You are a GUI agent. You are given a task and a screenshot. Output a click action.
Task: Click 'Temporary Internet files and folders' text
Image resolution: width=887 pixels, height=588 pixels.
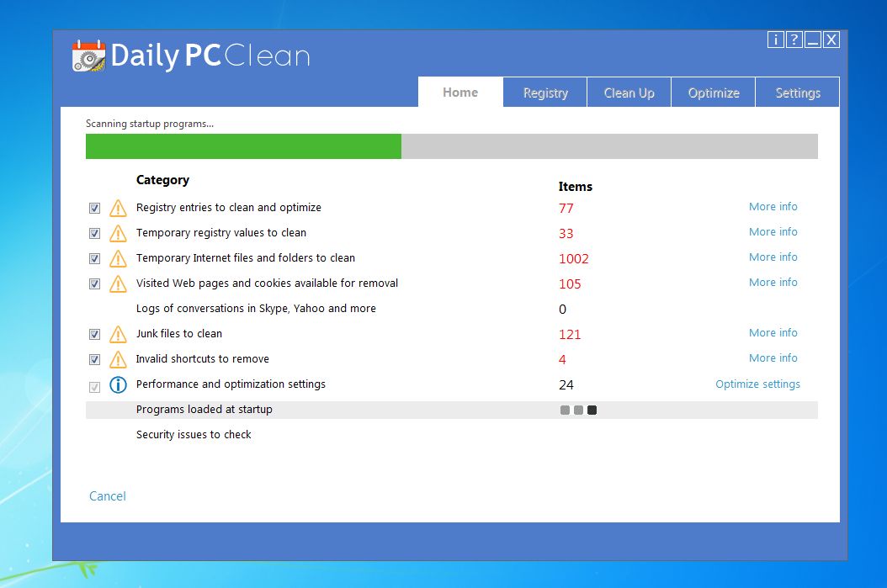pyautogui.click(x=246, y=257)
